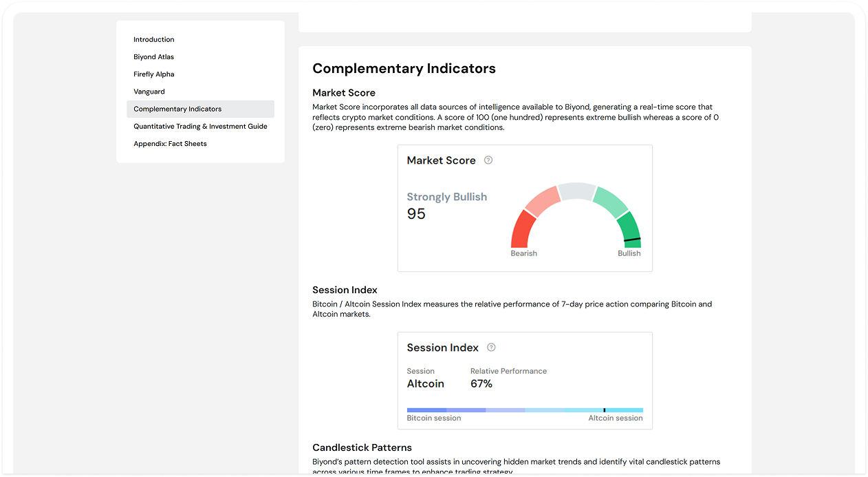This screenshot has height=477, width=868.
Task: Click the Strongly Bullish label
Action: (x=447, y=197)
